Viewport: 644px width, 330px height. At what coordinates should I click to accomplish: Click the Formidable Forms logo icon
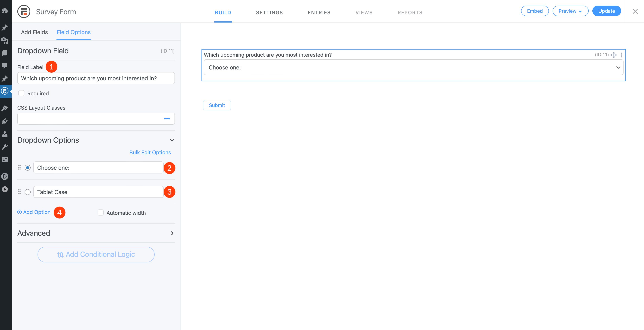point(23,11)
